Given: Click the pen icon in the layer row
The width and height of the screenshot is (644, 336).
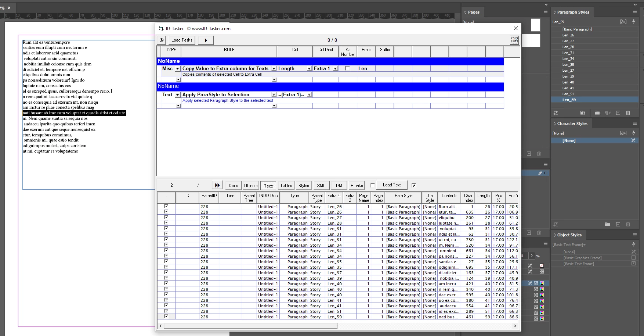Looking at the screenshot, I should pyautogui.click(x=540, y=173).
